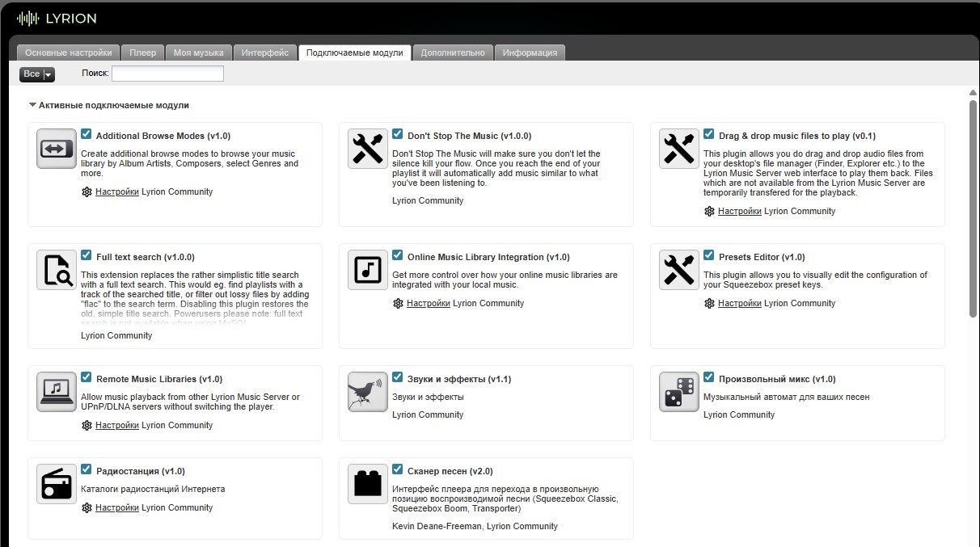Open Настройки link for Радиостанция plugin
Viewport: 980px width, 547px height.
(116, 507)
